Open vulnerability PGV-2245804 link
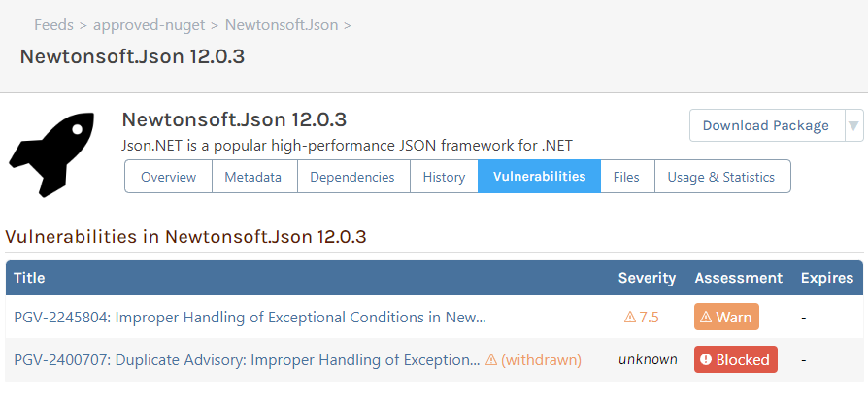The height and width of the screenshot is (404, 868). (250, 318)
